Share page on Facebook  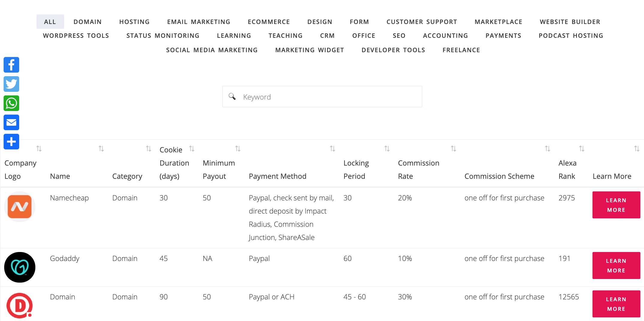pos(11,65)
